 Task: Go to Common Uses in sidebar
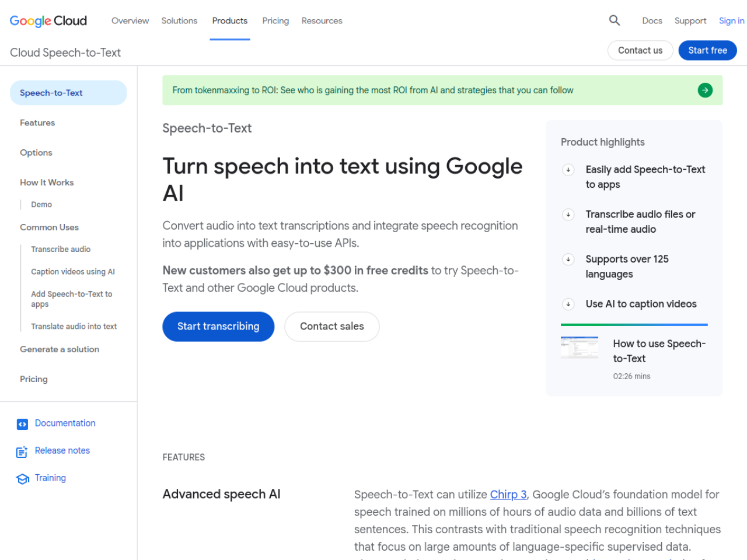tap(49, 228)
